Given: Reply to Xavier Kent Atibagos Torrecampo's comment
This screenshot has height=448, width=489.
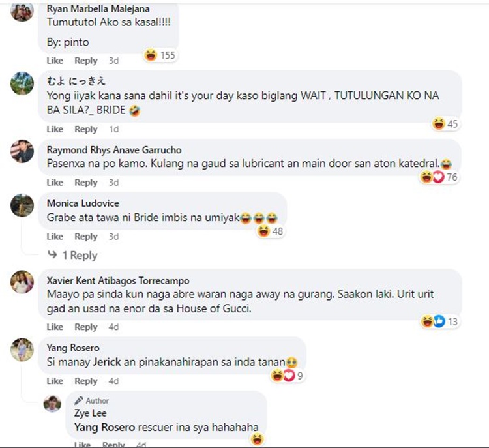Looking at the screenshot, I should pyautogui.click(x=86, y=327).
